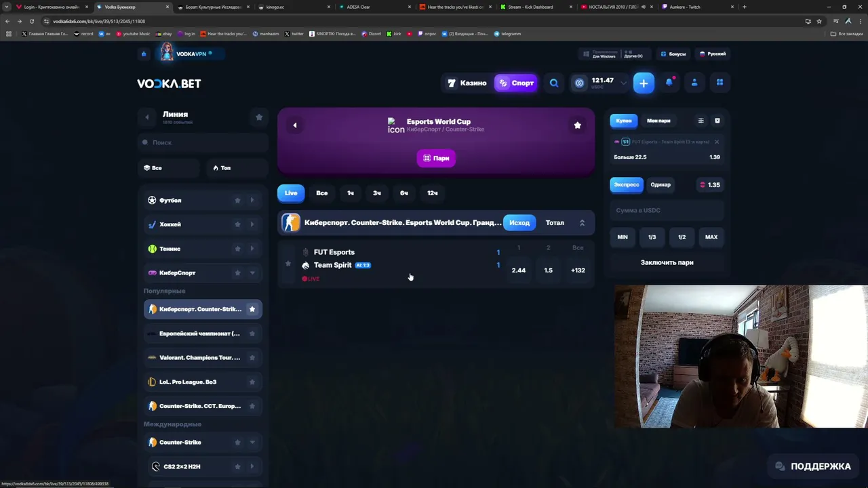Click Заключить пари to place bet
868x488 pixels.
667,262
